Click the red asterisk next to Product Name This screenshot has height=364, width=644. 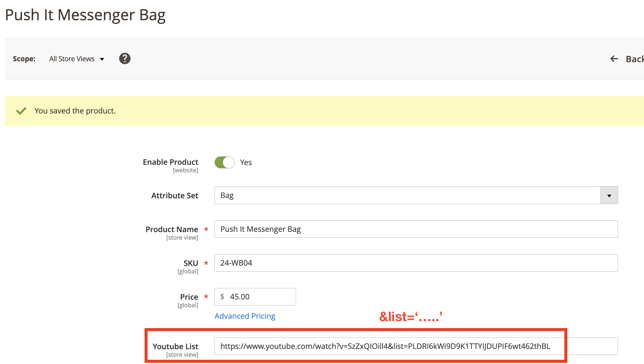[x=206, y=229]
